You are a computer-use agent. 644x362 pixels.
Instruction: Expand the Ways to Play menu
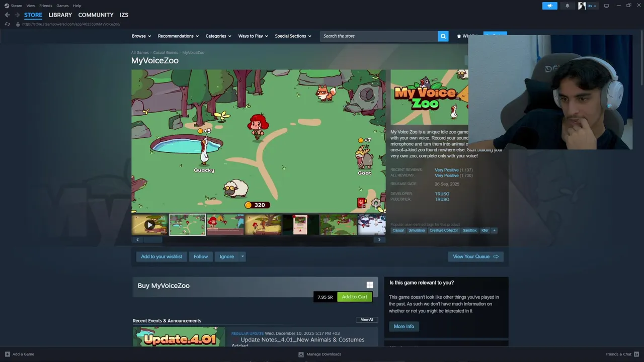(253, 36)
